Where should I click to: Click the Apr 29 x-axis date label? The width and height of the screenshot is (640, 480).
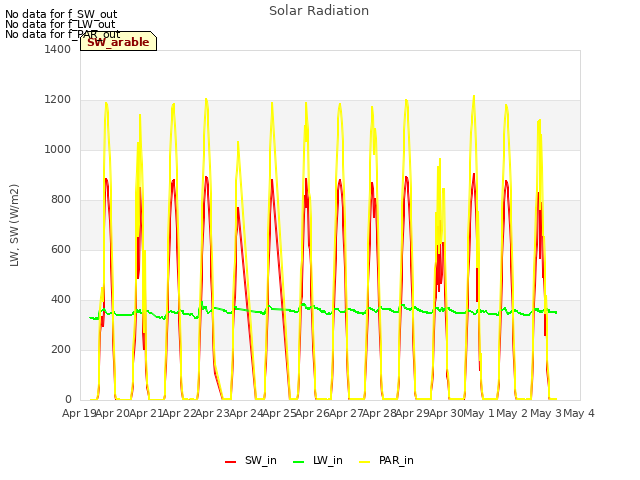[413, 413]
